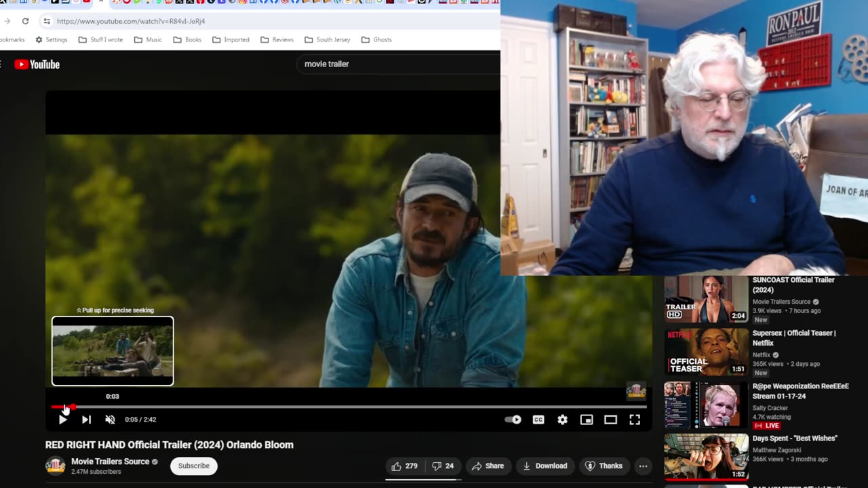
Task: Open Supersex Official Teaser thumbnail
Action: (706, 352)
